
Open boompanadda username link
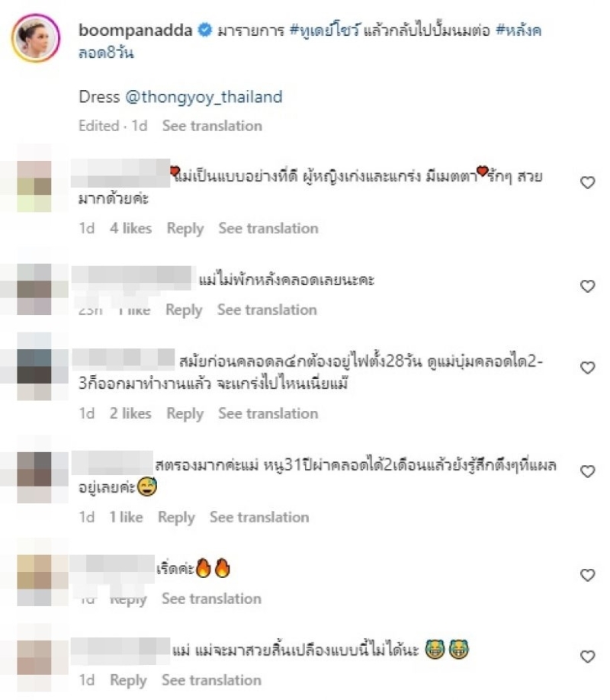[x=136, y=31]
